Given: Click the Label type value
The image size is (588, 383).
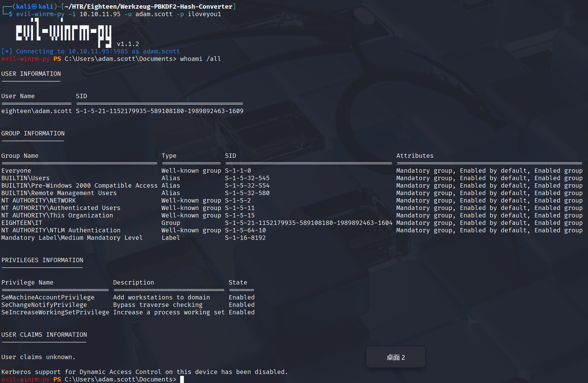Looking at the screenshot, I should (171, 238).
